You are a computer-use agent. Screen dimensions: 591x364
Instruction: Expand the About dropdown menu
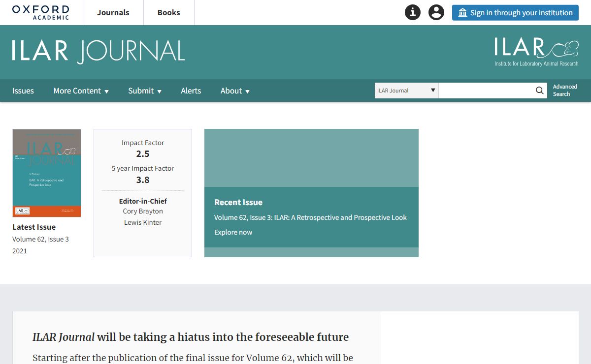(235, 91)
